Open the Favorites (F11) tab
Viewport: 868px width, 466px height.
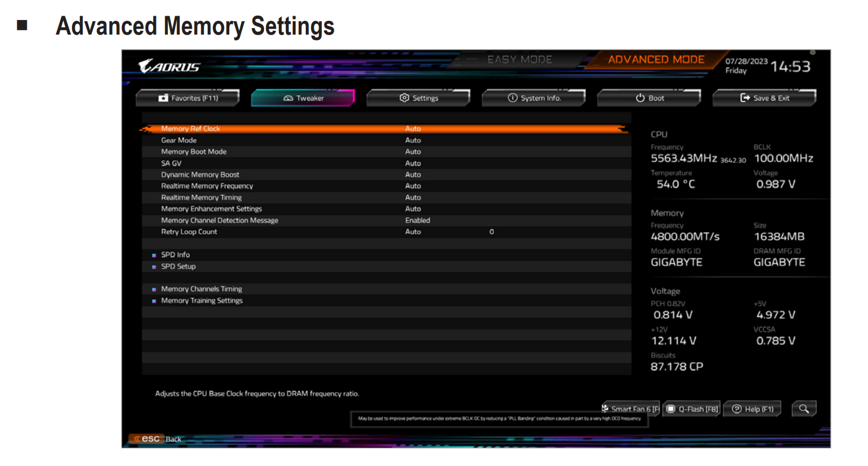[187, 98]
